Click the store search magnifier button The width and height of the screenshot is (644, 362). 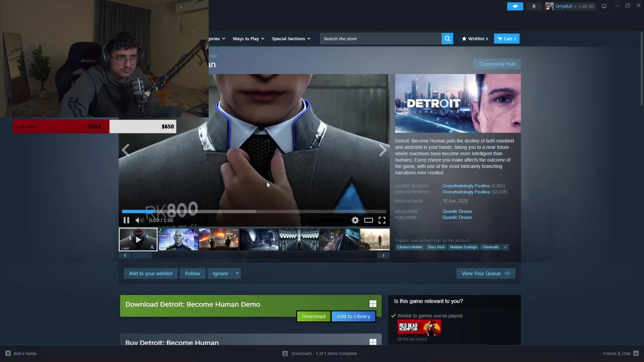pos(447,39)
